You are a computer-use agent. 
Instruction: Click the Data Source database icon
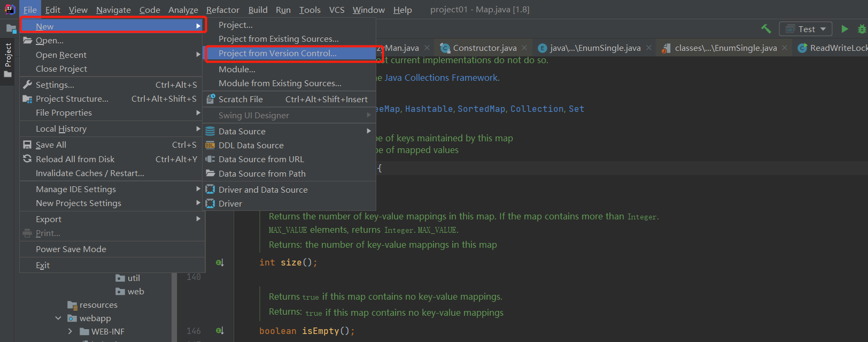(211, 131)
